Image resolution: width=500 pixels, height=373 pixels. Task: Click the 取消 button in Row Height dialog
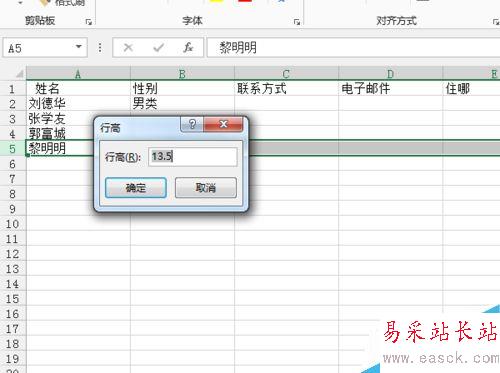pos(206,188)
